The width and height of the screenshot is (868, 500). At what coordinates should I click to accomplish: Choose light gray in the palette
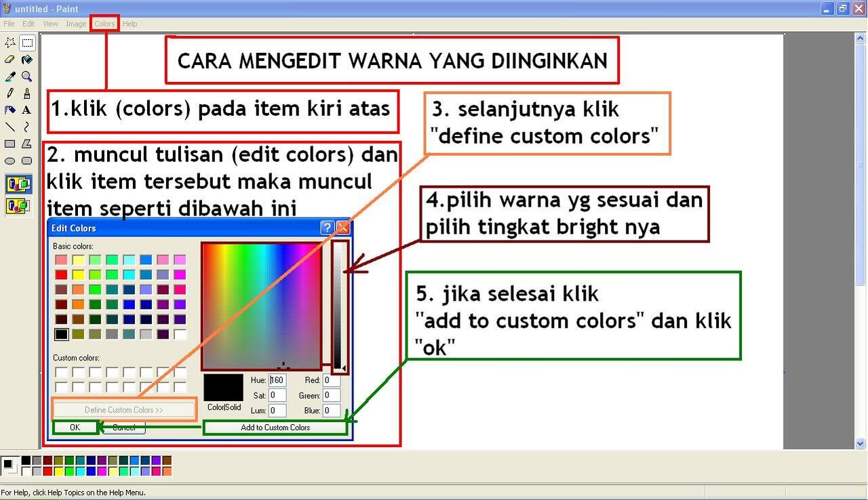[x=37, y=472]
